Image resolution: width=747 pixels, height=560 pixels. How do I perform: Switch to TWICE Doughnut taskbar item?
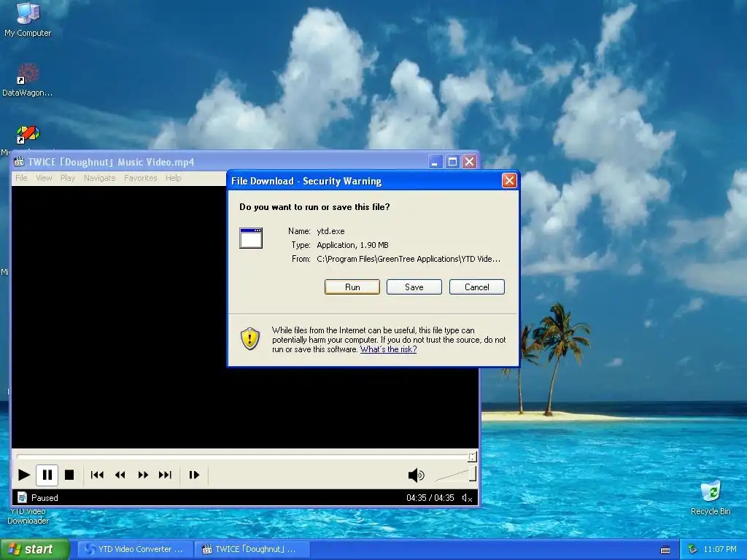(252, 549)
